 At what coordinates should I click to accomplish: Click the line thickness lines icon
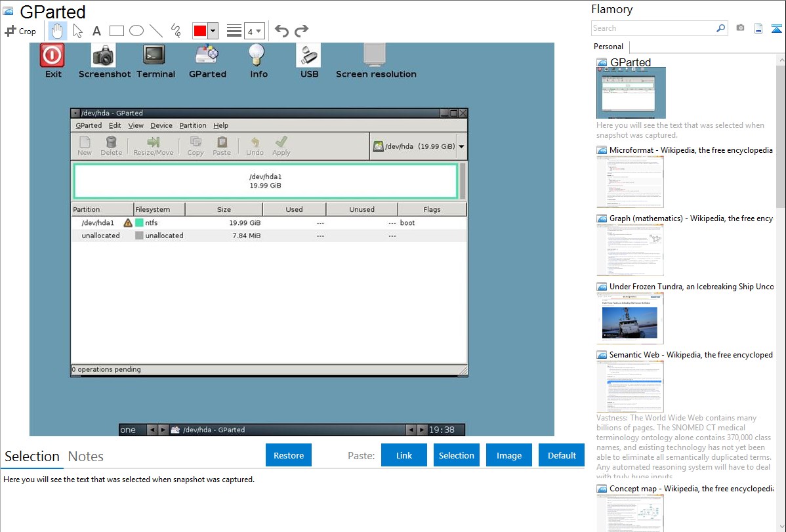click(x=234, y=31)
